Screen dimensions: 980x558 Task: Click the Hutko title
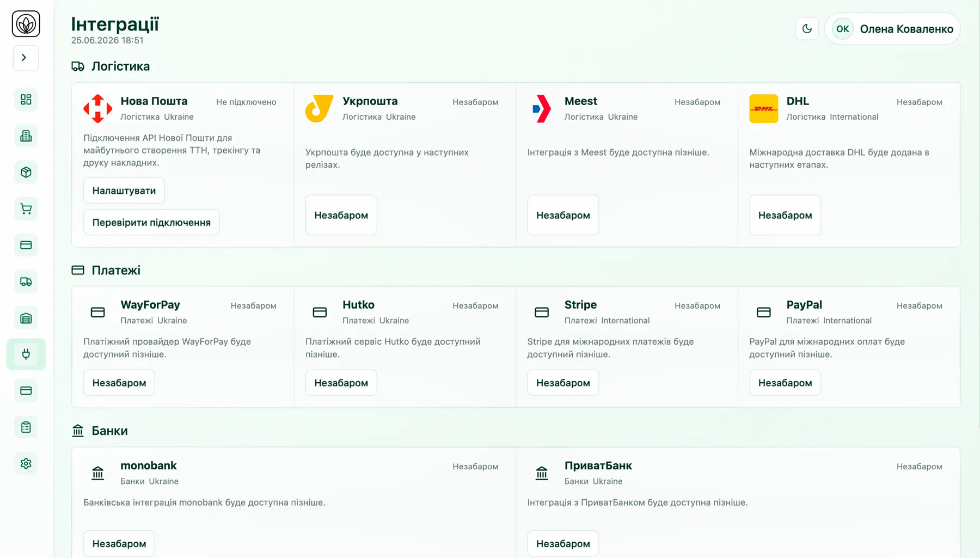[358, 304]
